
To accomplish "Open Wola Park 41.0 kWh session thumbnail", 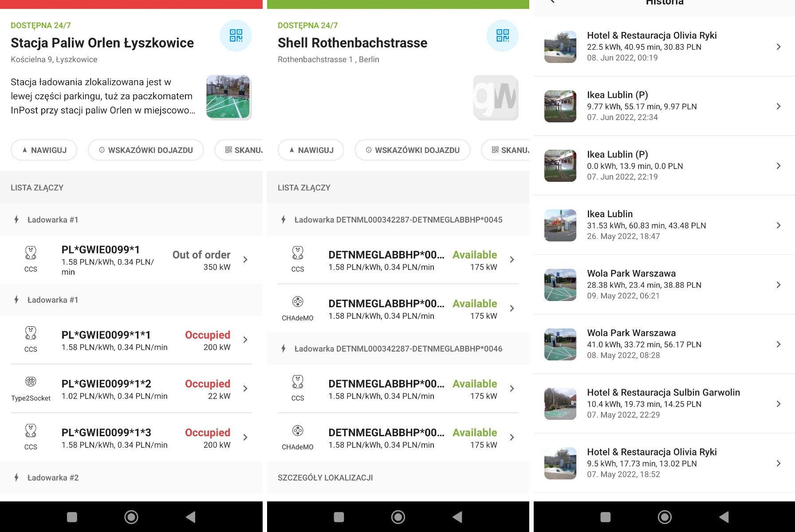I will tap(560, 344).
